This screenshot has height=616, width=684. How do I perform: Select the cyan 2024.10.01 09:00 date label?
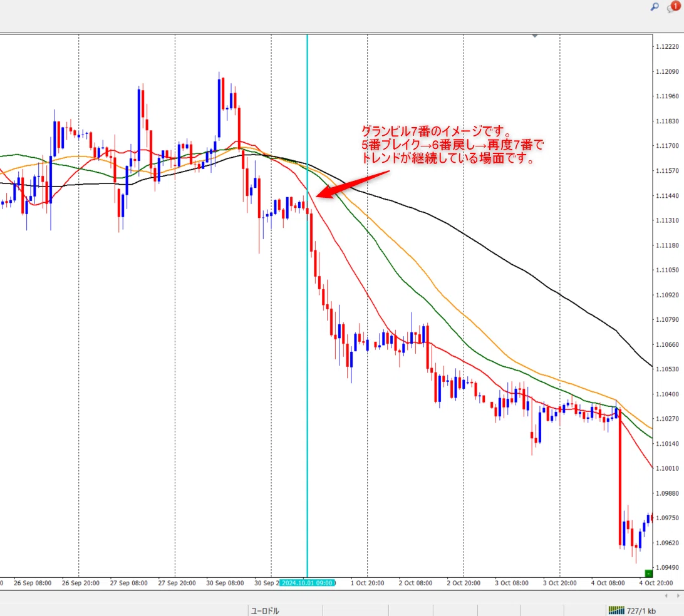[308, 583]
